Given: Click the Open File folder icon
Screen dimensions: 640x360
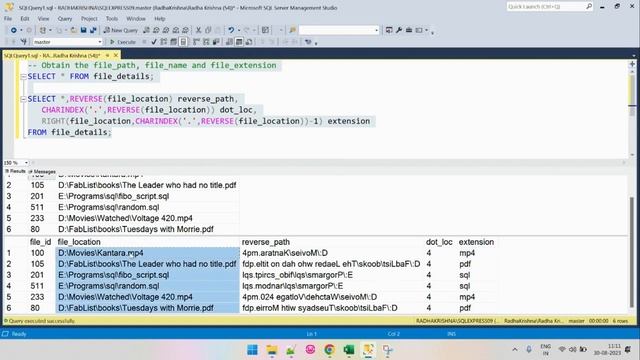Looking at the screenshot, I should (x=73, y=30).
